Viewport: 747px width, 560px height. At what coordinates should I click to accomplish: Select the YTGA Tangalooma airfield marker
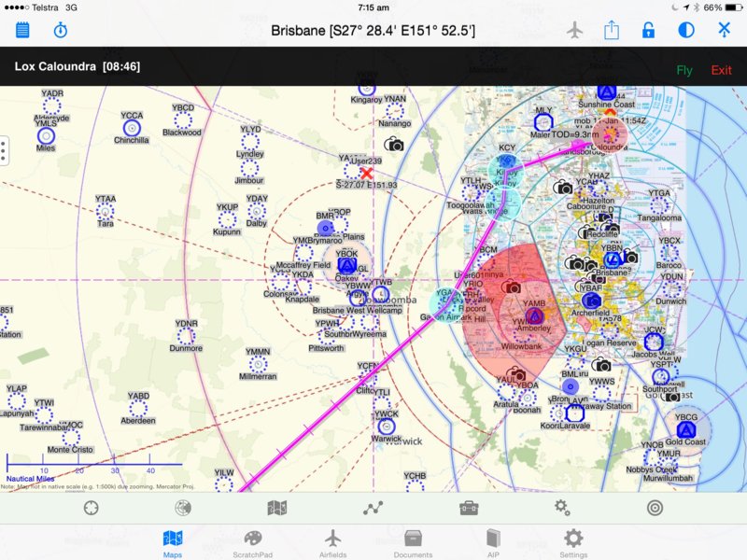[659, 205]
